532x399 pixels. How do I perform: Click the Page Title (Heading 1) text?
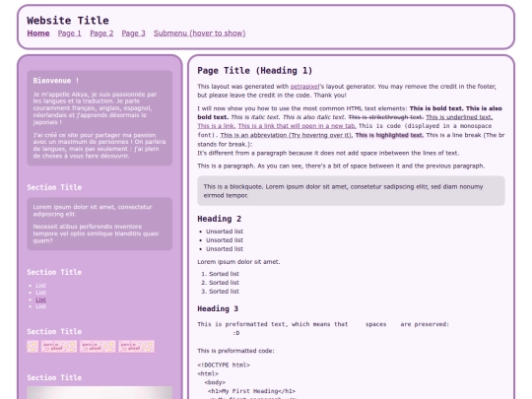click(x=255, y=71)
